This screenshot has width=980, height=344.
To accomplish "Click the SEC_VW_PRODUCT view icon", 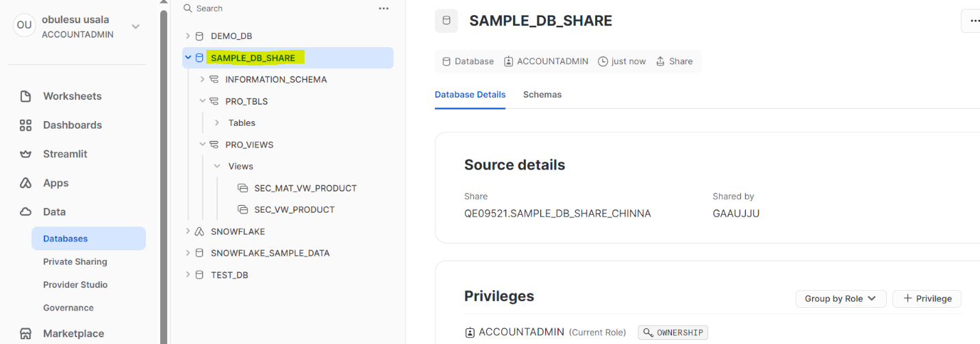I will (242, 210).
